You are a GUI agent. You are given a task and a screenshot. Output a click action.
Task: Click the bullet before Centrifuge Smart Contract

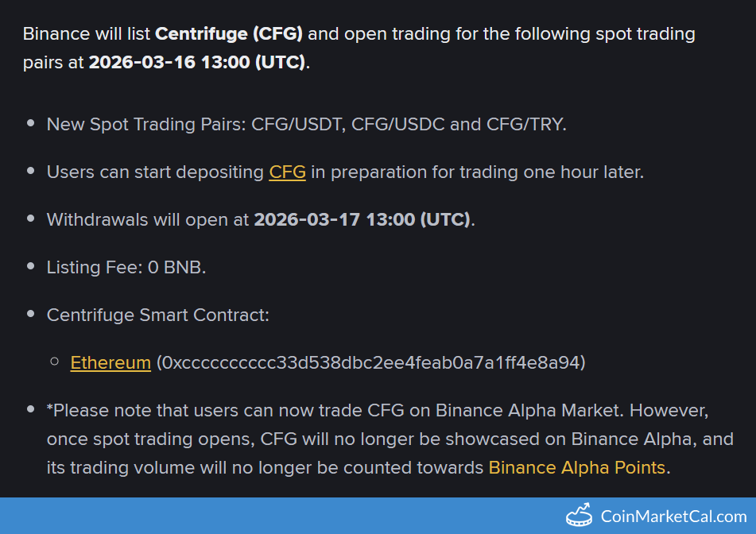pos(31,314)
